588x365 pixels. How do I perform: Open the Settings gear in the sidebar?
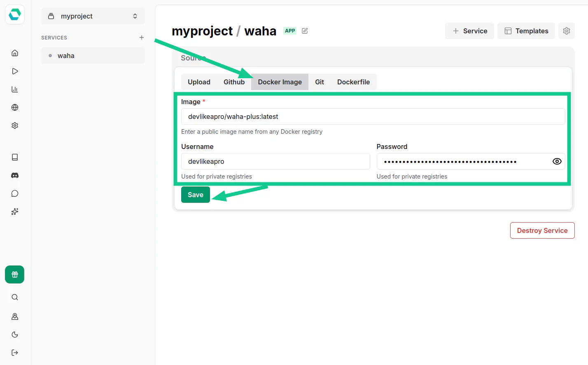[x=14, y=125]
